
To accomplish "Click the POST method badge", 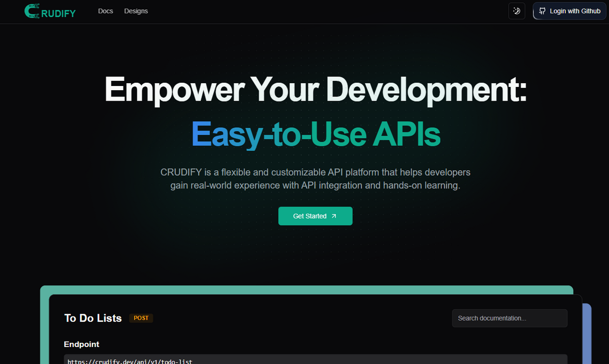I will (141, 318).
